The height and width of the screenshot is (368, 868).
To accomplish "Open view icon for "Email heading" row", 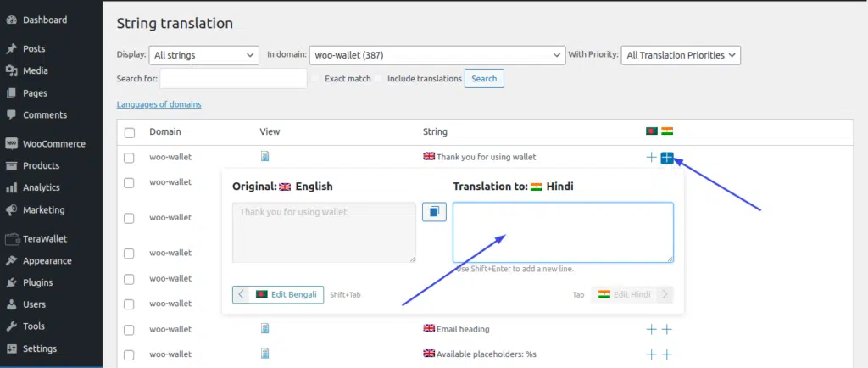I will click(x=265, y=329).
